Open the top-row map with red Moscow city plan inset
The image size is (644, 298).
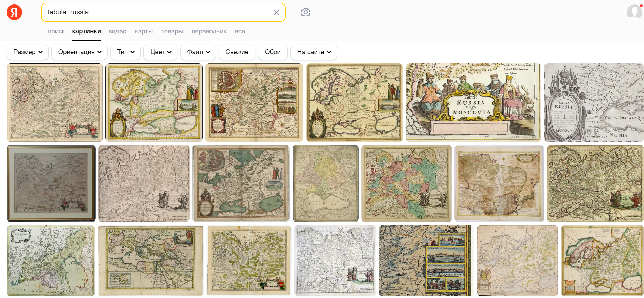[x=254, y=102]
